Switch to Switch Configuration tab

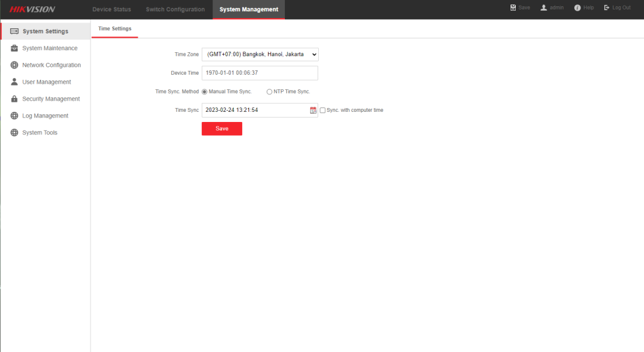175,9
